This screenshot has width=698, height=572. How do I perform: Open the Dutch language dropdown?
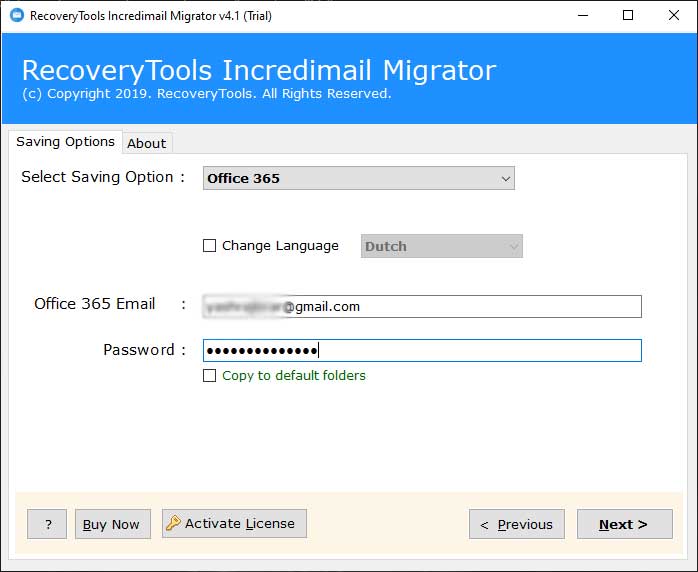442,246
